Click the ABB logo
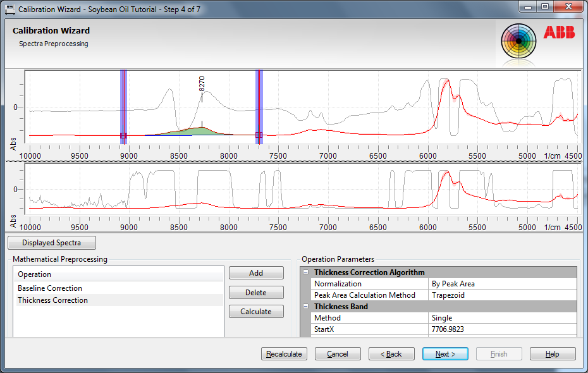 click(559, 33)
